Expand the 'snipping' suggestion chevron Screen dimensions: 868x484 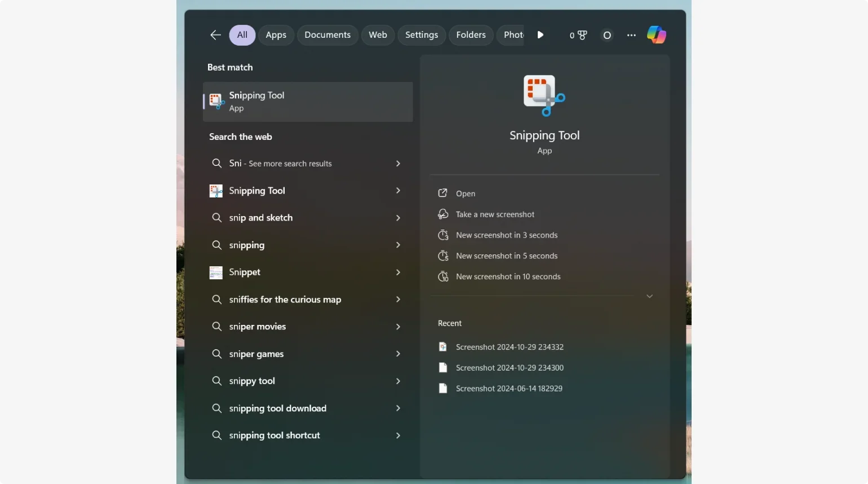click(x=398, y=245)
